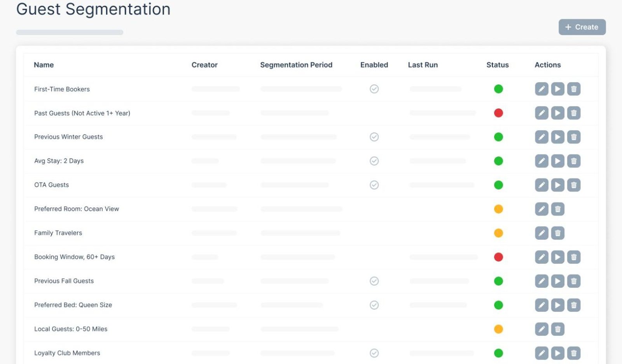Delete the Loyalty Club Members segment
This screenshot has width=622, height=364.
(574, 353)
